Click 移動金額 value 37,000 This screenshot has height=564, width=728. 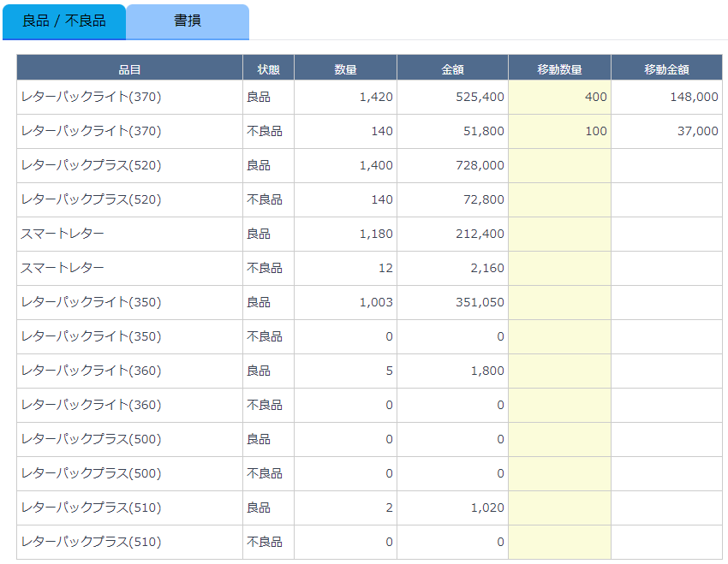(698, 131)
